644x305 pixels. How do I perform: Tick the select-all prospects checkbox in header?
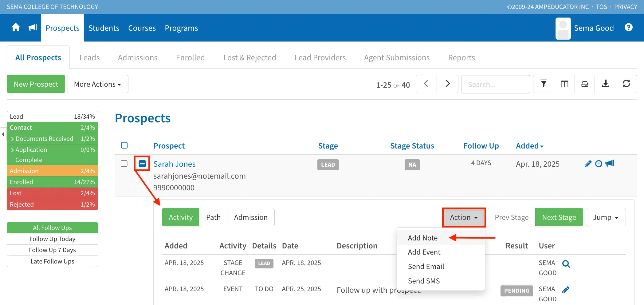[x=124, y=145]
